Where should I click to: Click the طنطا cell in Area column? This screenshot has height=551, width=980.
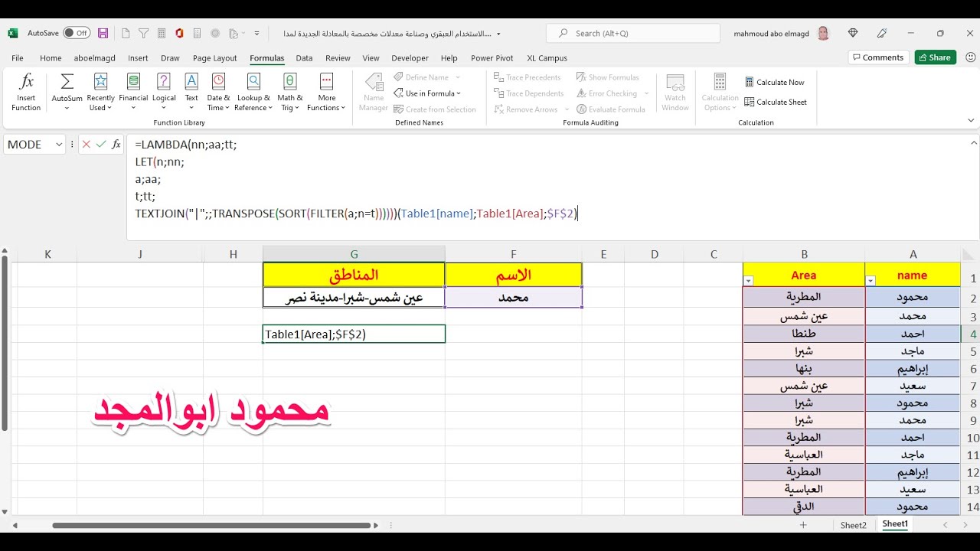pos(804,334)
